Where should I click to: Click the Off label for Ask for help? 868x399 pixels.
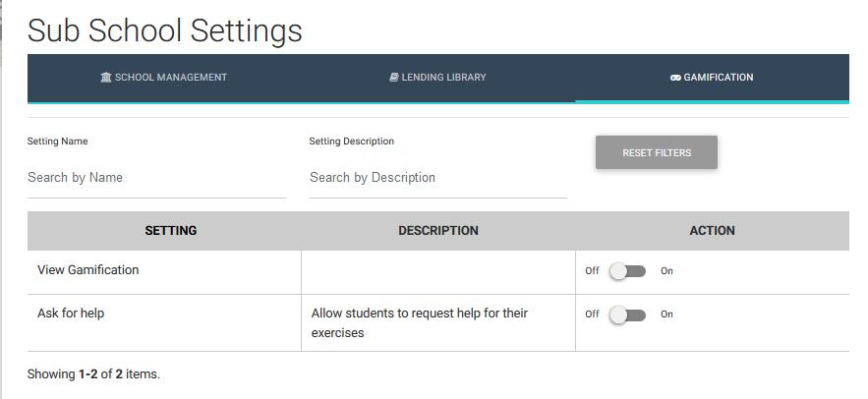tap(592, 314)
